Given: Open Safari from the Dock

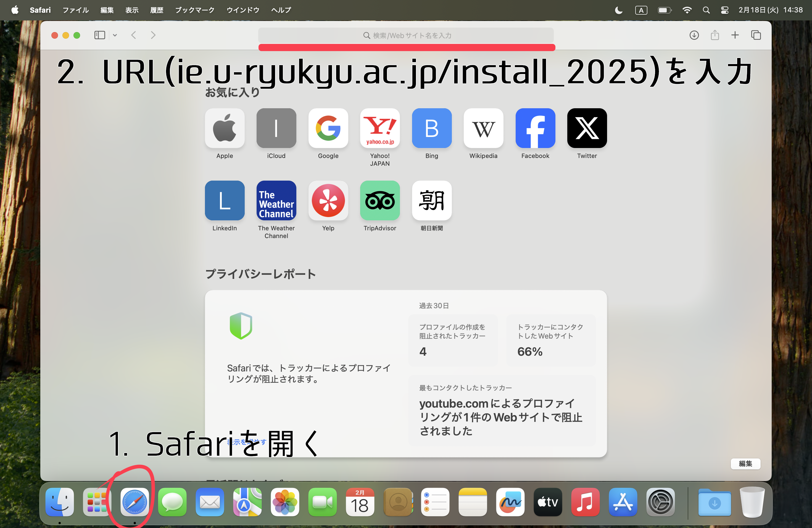Looking at the screenshot, I should [x=135, y=502].
